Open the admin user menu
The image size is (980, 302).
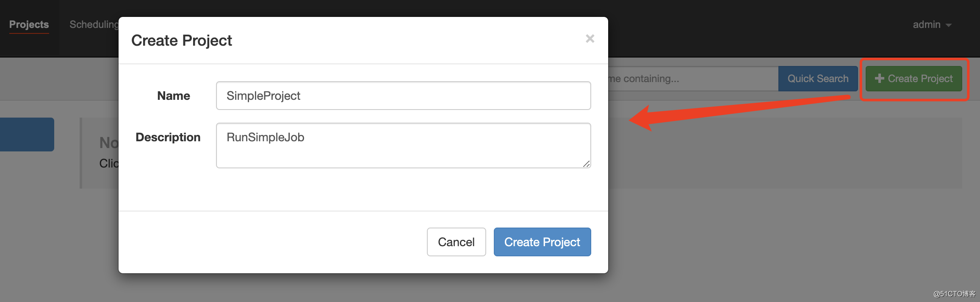click(932, 25)
